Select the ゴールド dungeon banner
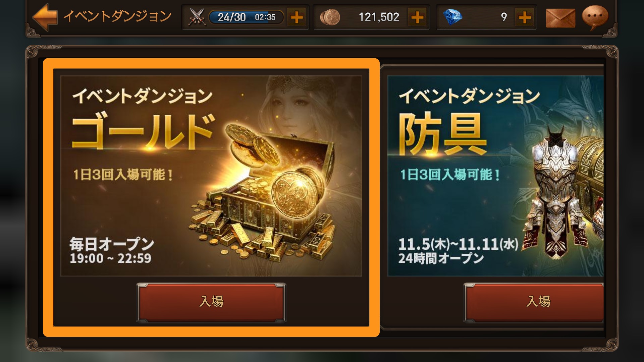 pos(211,176)
